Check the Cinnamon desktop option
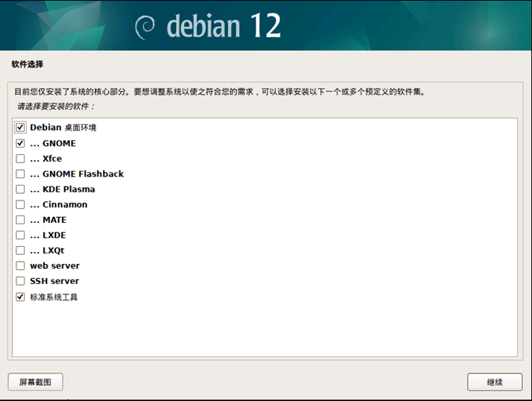532x401 pixels. (20, 204)
